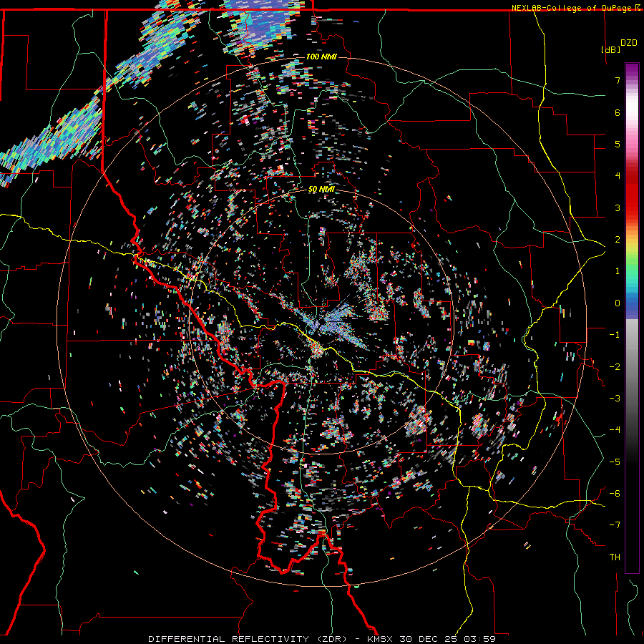Click the "03:59" time stamp
The height and width of the screenshot is (644, 644).
click(479, 639)
